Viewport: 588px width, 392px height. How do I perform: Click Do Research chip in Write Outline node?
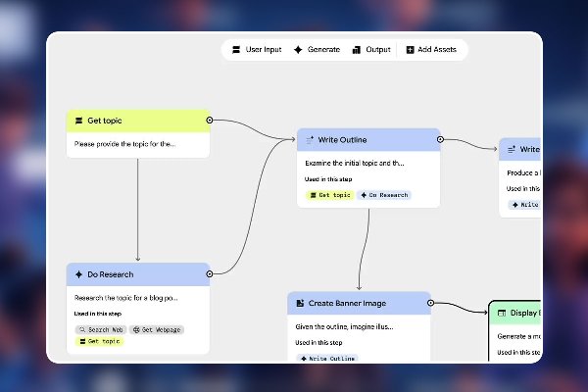click(x=384, y=195)
